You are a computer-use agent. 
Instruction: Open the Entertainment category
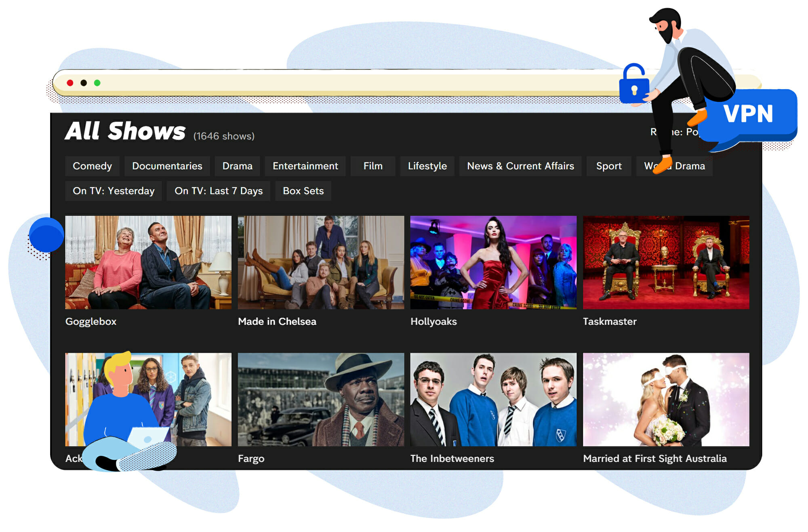[305, 166]
